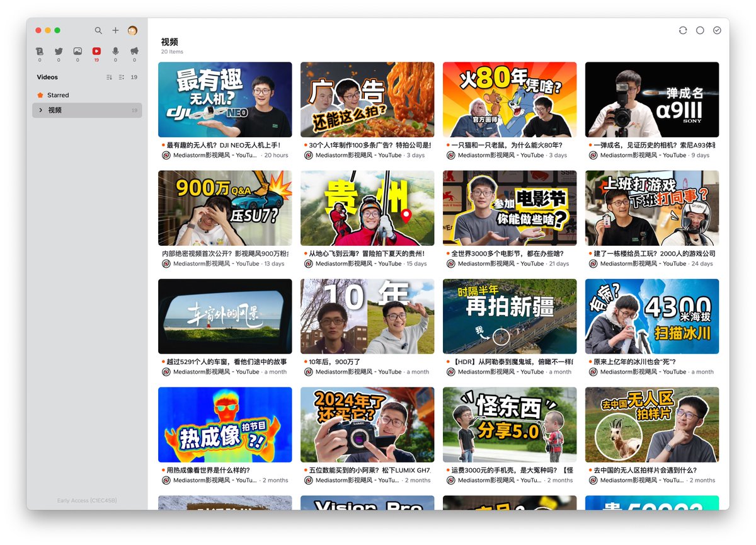Screen dimensions: 756x545
Task: Open the 4300米海拔 扫描冰川 thumbnail
Action: pyautogui.click(x=652, y=316)
